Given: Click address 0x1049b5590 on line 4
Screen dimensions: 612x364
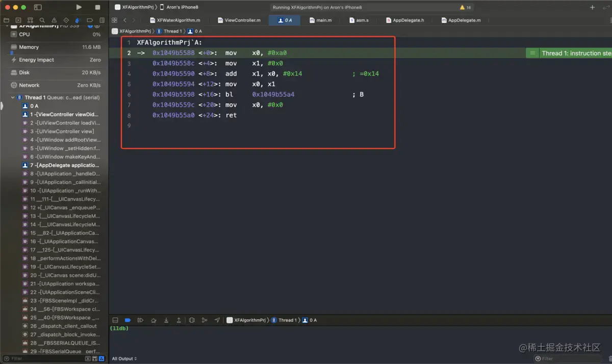Looking at the screenshot, I should click(x=173, y=73).
